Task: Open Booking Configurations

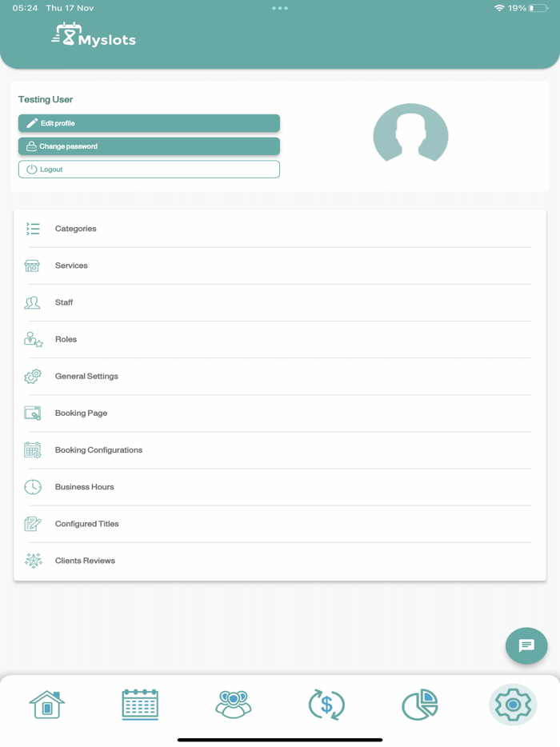Action: (280, 450)
